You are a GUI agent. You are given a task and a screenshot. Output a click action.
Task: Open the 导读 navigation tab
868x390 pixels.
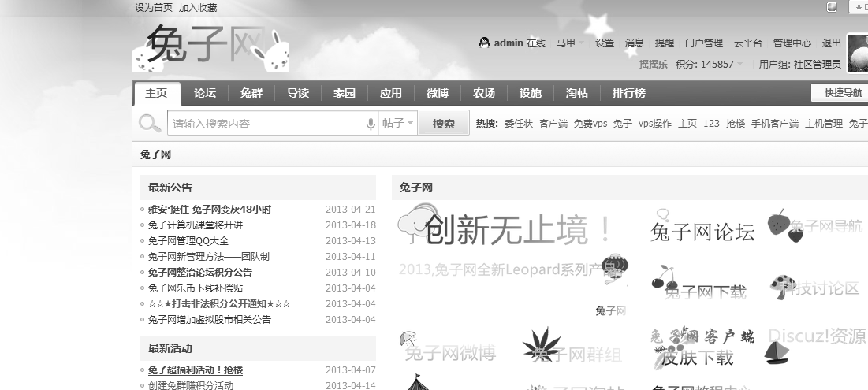298,93
